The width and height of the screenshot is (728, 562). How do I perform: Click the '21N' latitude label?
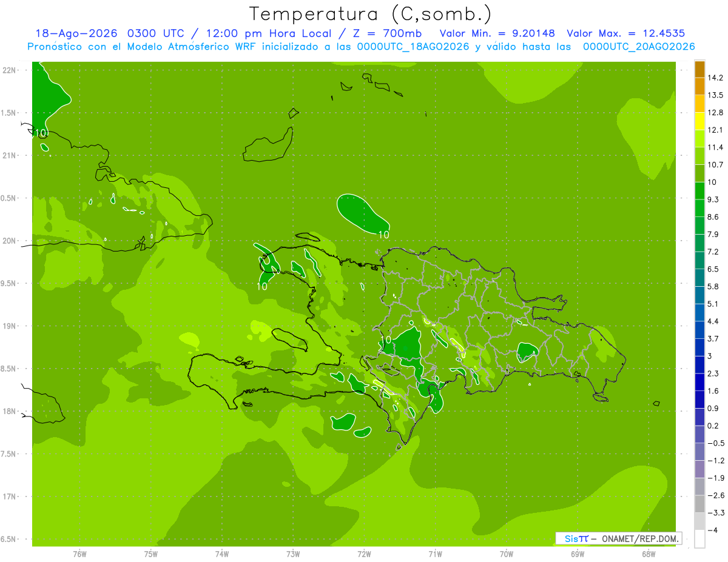[10, 156]
